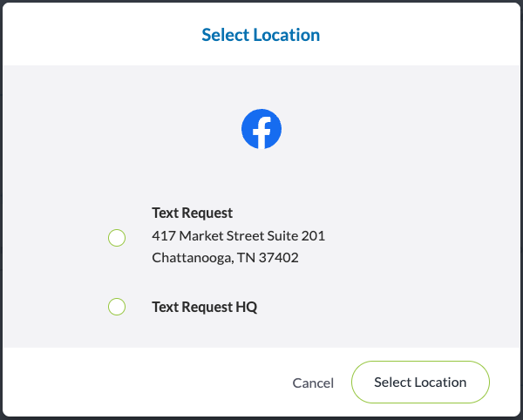Click the street address under Text Request

click(238, 235)
